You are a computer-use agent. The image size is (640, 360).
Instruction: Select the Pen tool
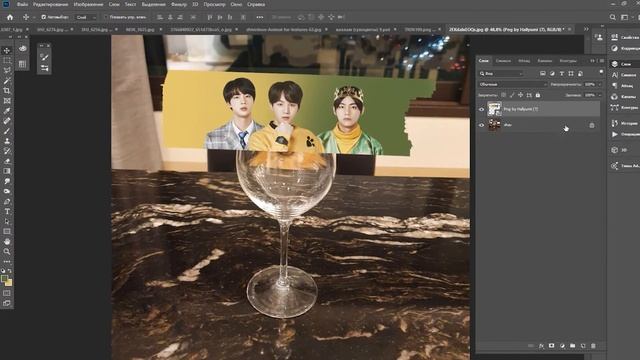click(7, 202)
